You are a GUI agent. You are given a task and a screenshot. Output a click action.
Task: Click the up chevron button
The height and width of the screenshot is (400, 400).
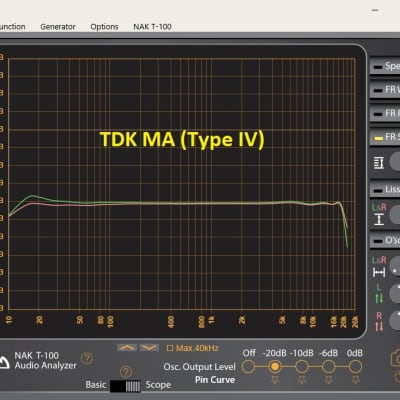tap(127, 348)
